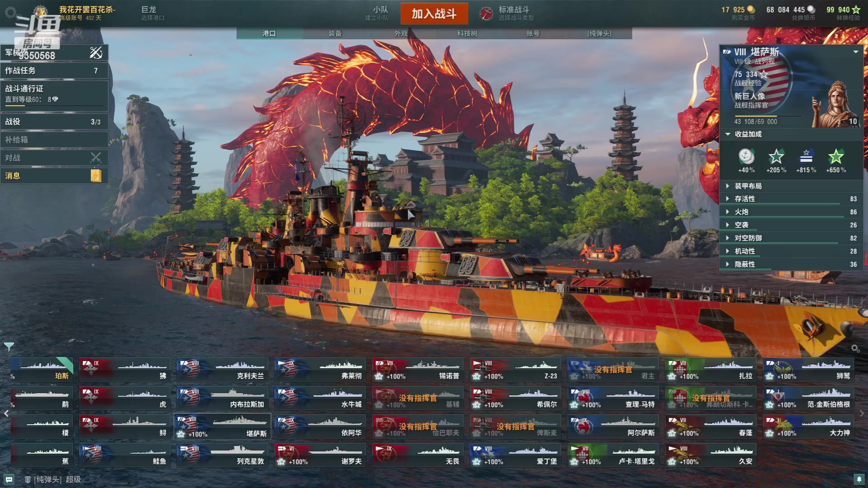Open the settings gear icon
Screen dimensions: 868x488
(10, 12)
